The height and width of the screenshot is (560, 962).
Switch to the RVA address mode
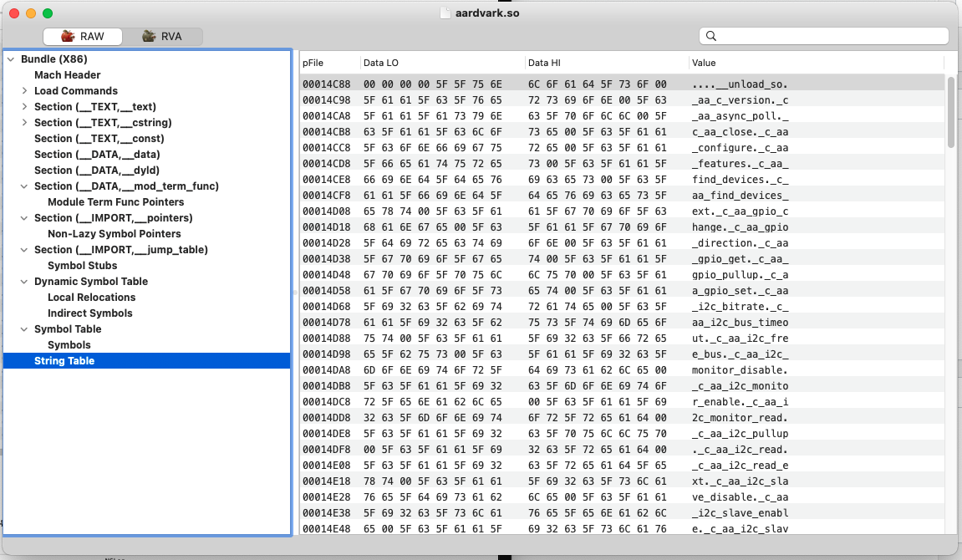(x=163, y=36)
